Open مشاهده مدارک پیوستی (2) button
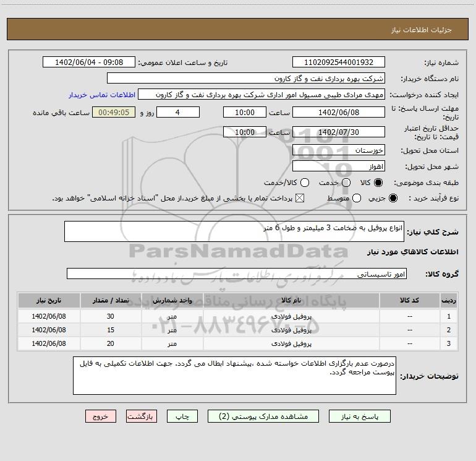This screenshot has width=476, height=461. tap(263, 416)
